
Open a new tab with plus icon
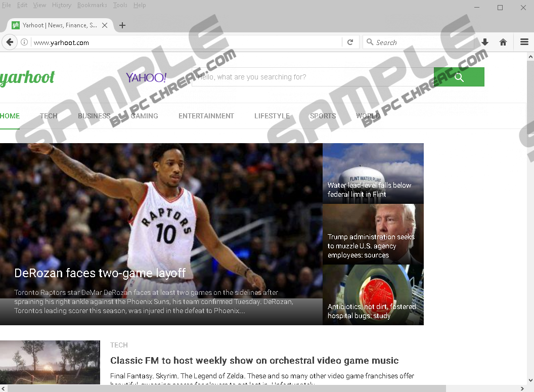click(x=122, y=25)
